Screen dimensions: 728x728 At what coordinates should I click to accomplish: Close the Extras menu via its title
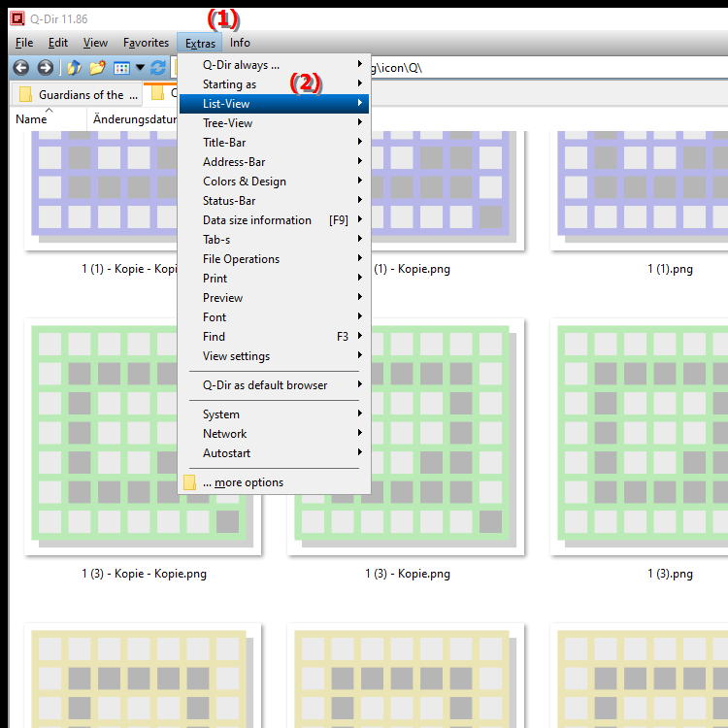[x=200, y=43]
